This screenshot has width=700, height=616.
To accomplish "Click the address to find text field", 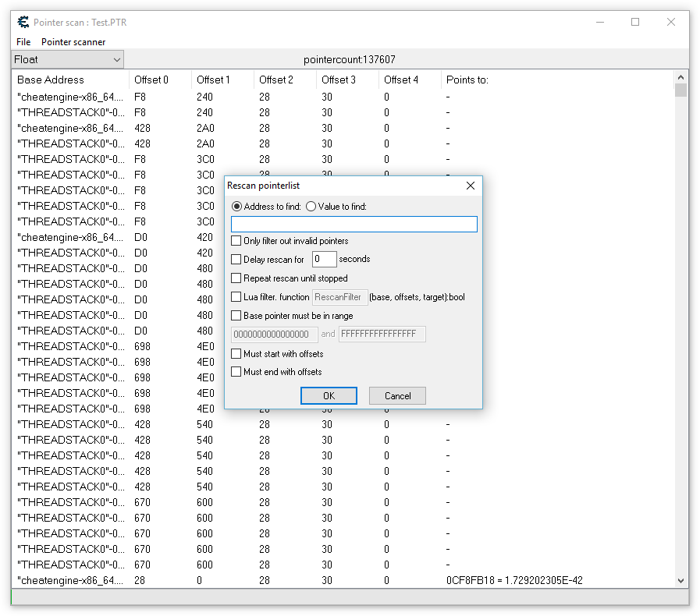I will (354, 225).
